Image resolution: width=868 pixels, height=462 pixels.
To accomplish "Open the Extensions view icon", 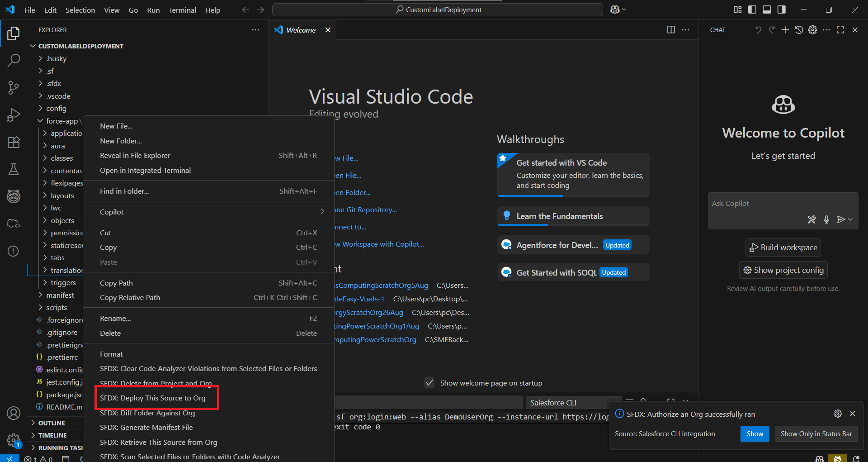I will (x=14, y=143).
